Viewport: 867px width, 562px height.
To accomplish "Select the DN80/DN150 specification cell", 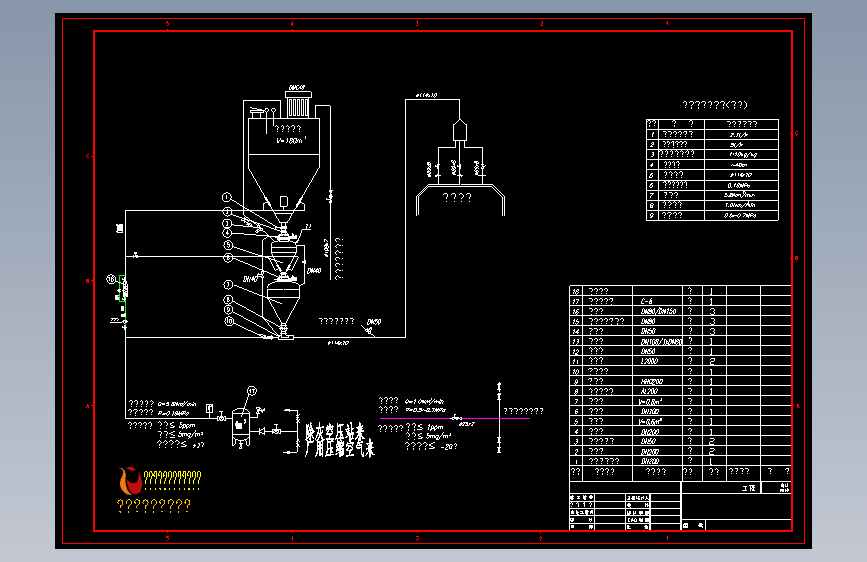I will click(x=658, y=311).
